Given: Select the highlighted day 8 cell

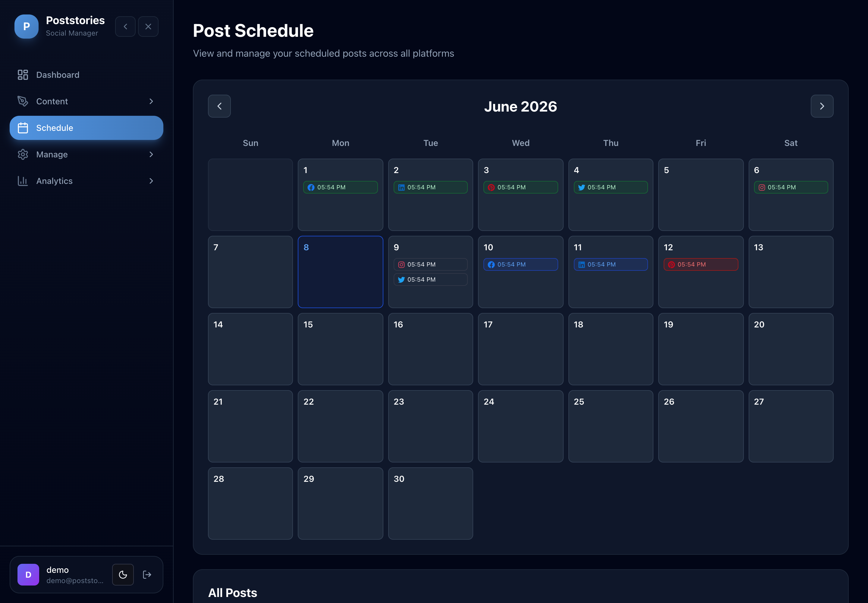Looking at the screenshot, I should click(x=340, y=272).
